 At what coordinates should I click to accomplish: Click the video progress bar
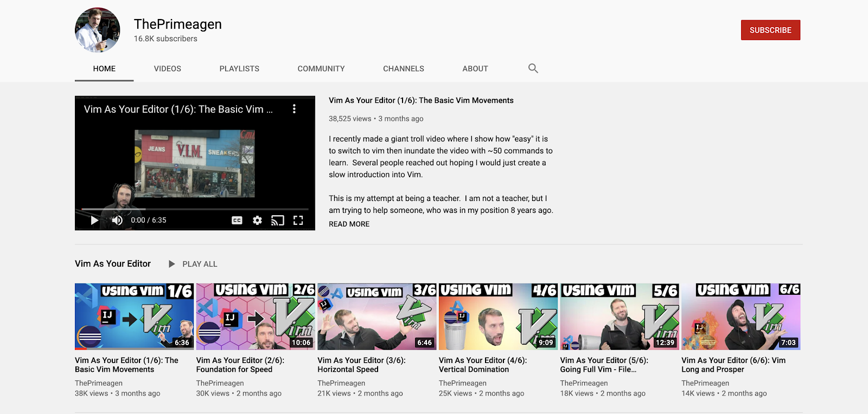(195, 209)
